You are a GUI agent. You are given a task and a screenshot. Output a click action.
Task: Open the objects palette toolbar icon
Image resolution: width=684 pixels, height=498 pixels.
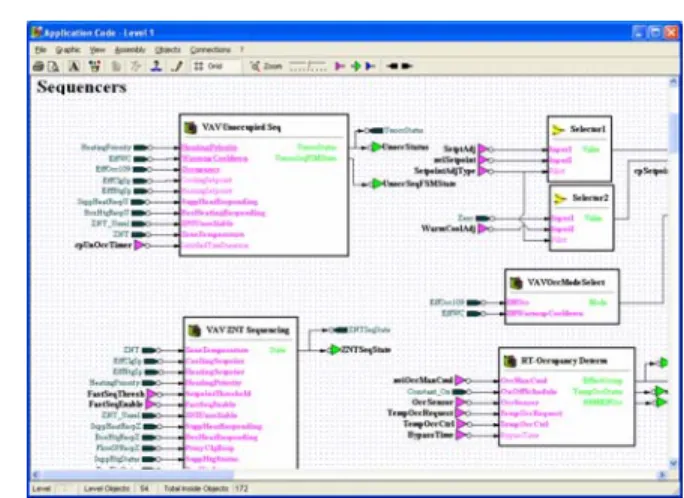[x=95, y=66]
